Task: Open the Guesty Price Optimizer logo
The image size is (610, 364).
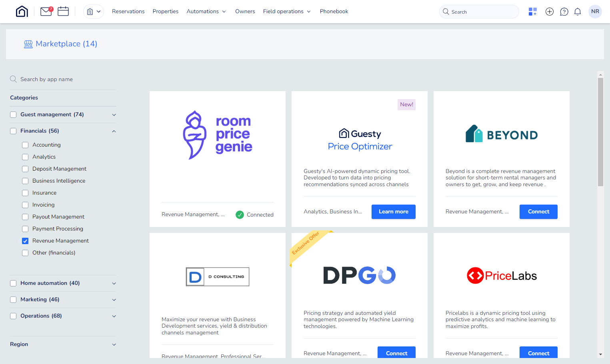Action: pyautogui.click(x=360, y=139)
